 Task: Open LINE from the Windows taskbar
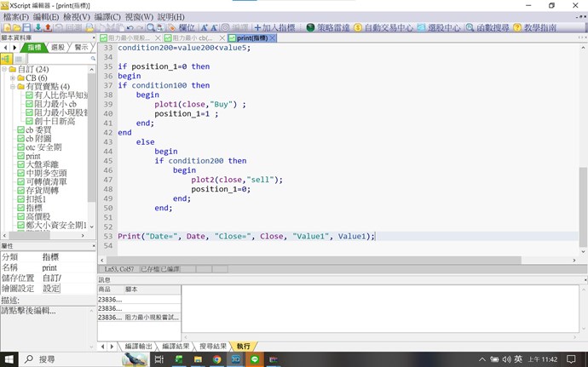(255, 359)
